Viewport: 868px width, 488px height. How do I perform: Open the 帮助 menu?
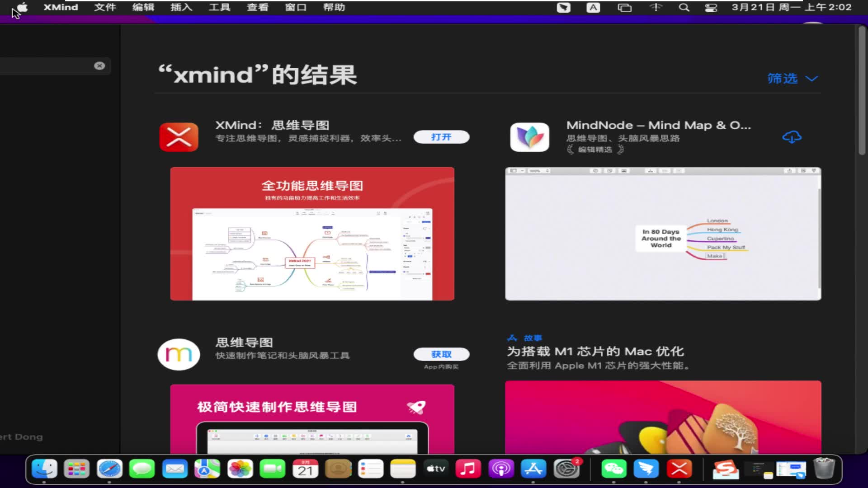pyautogui.click(x=333, y=7)
